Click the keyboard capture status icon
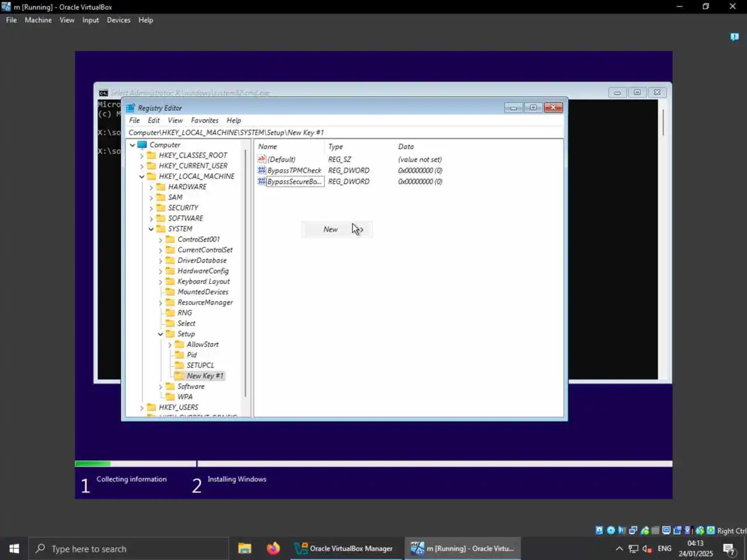The image size is (747, 560). (711, 530)
